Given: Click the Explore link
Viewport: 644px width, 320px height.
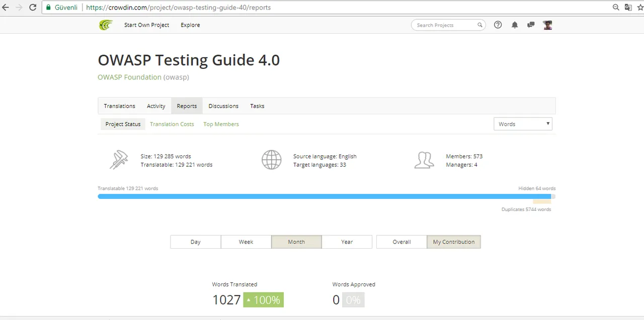Looking at the screenshot, I should 190,25.
